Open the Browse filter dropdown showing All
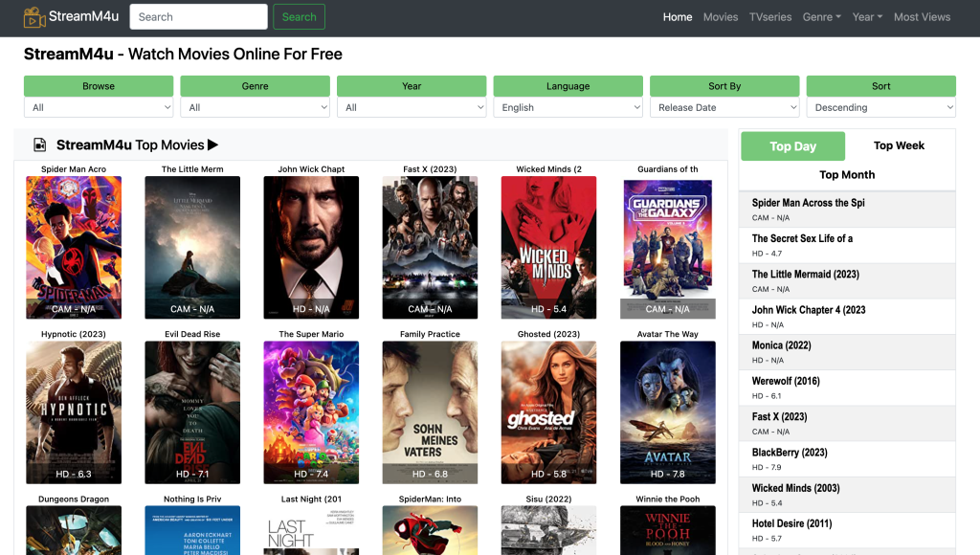Image resolution: width=980 pixels, height=555 pixels. 98,107
